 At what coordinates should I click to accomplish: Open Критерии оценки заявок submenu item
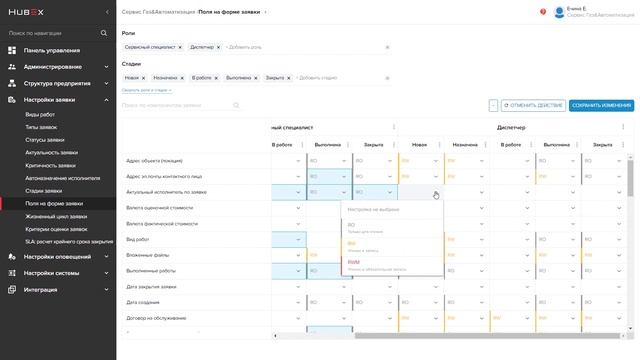tap(56, 229)
